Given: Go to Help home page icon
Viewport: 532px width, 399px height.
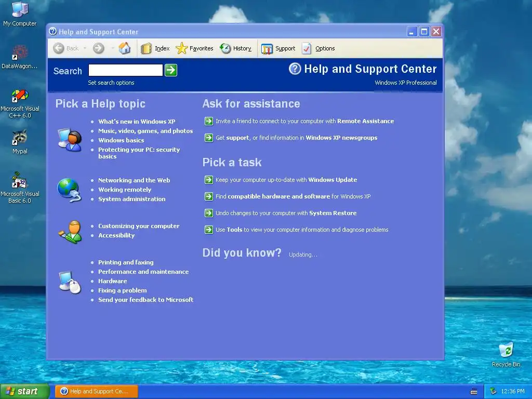Looking at the screenshot, I should pyautogui.click(x=125, y=48).
